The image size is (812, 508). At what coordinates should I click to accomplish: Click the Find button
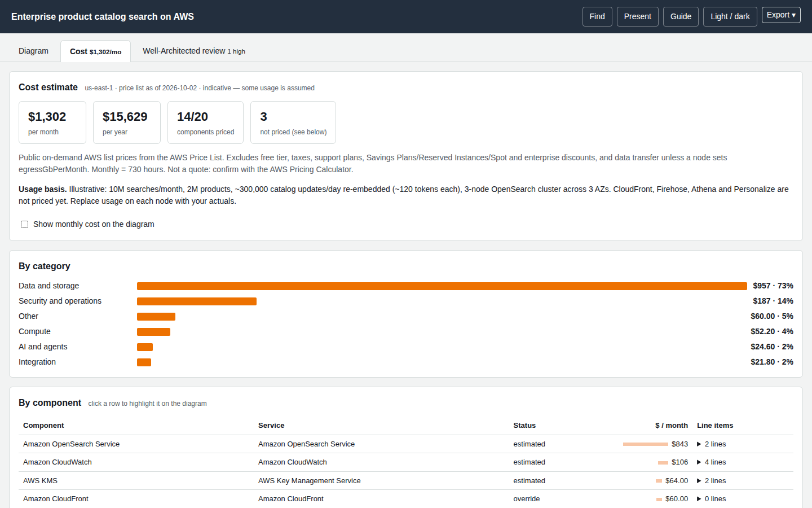(x=597, y=16)
